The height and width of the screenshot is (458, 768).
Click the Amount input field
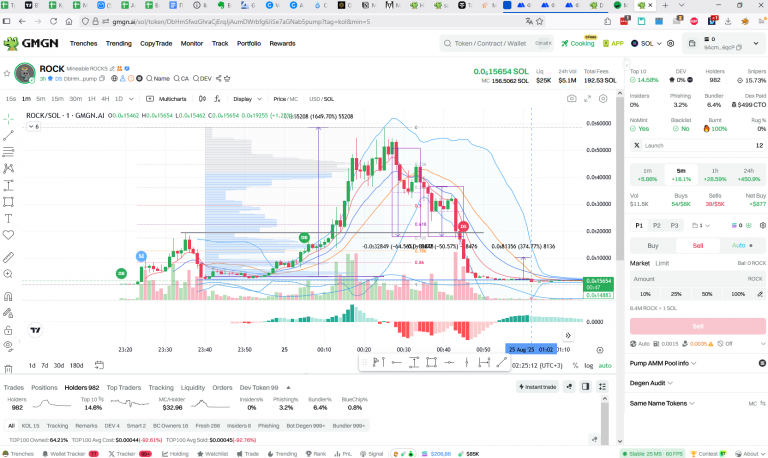697,279
